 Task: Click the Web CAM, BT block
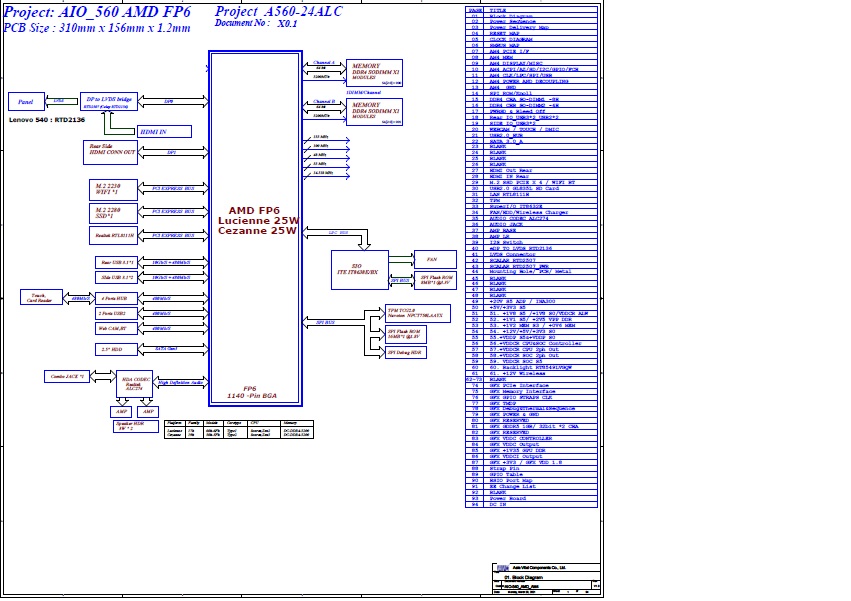pos(110,328)
